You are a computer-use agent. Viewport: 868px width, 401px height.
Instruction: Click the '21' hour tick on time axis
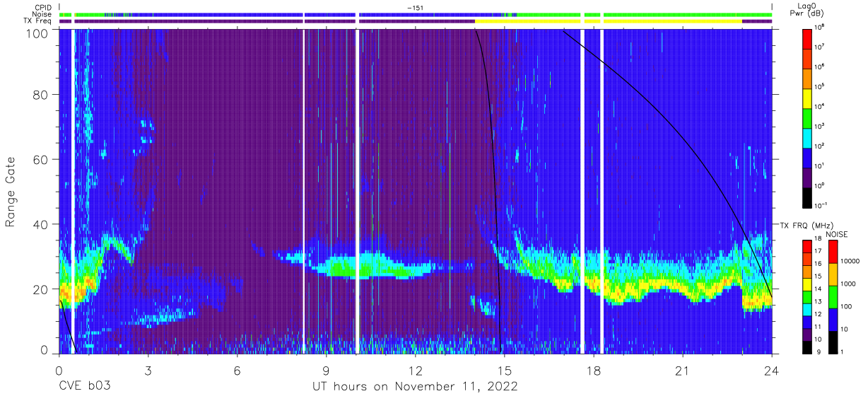(683, 371)
